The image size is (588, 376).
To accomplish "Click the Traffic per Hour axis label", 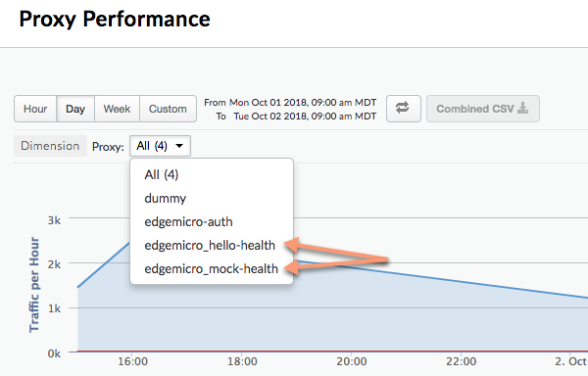I will click(34, 285).
